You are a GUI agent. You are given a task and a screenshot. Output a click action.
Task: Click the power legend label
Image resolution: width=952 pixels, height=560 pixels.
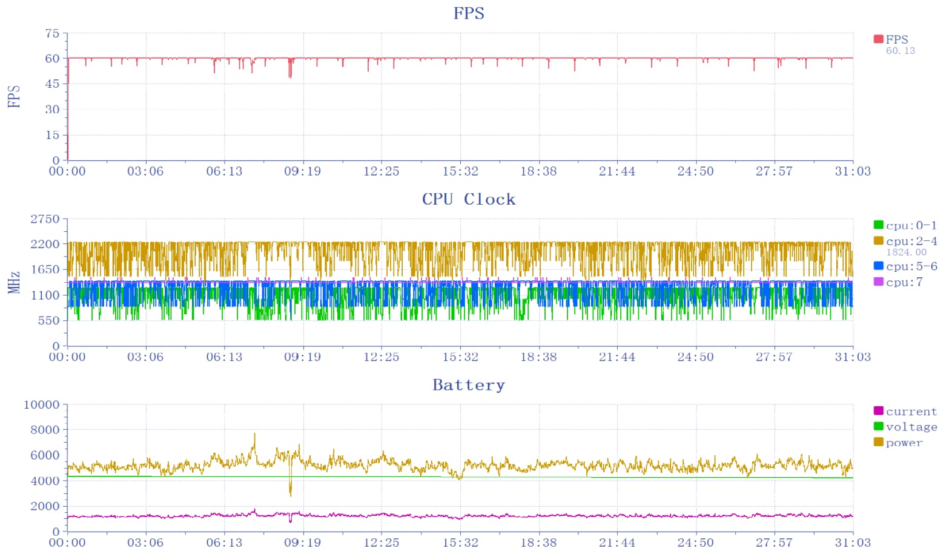pyautogui.click(x=904, y=443)
